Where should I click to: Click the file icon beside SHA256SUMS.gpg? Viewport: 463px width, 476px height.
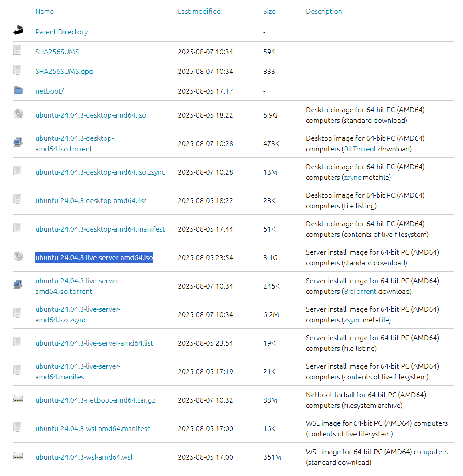[x=18, y=70]
